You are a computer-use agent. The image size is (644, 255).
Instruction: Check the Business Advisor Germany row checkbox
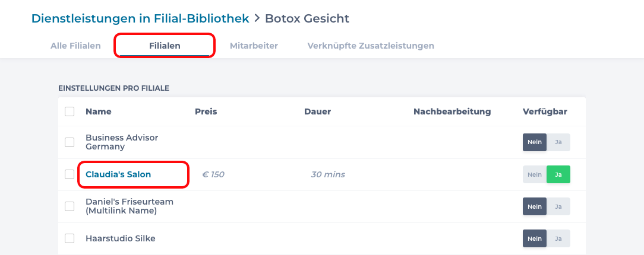70,142
